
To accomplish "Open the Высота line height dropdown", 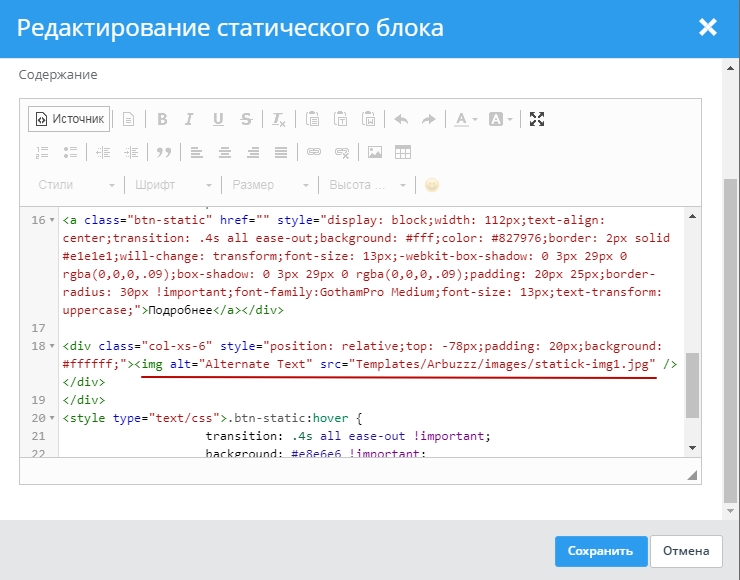I will [x=367, y=185].
